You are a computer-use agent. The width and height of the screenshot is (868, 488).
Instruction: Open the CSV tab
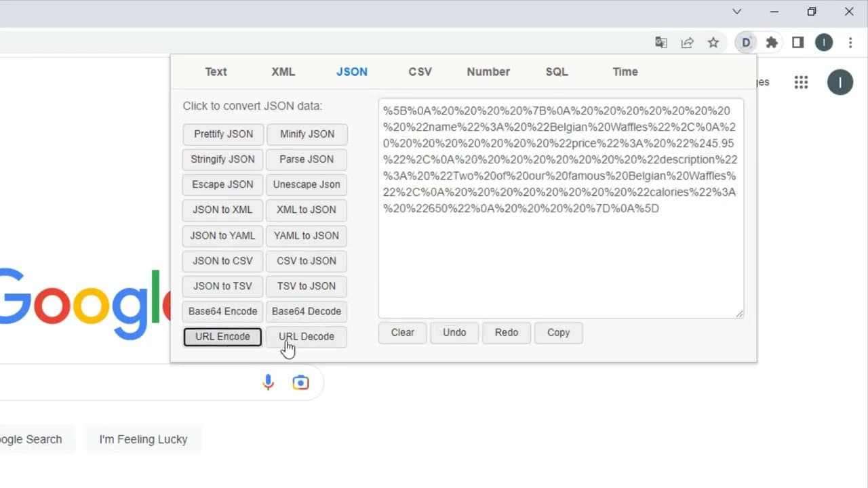coord(420,72)
